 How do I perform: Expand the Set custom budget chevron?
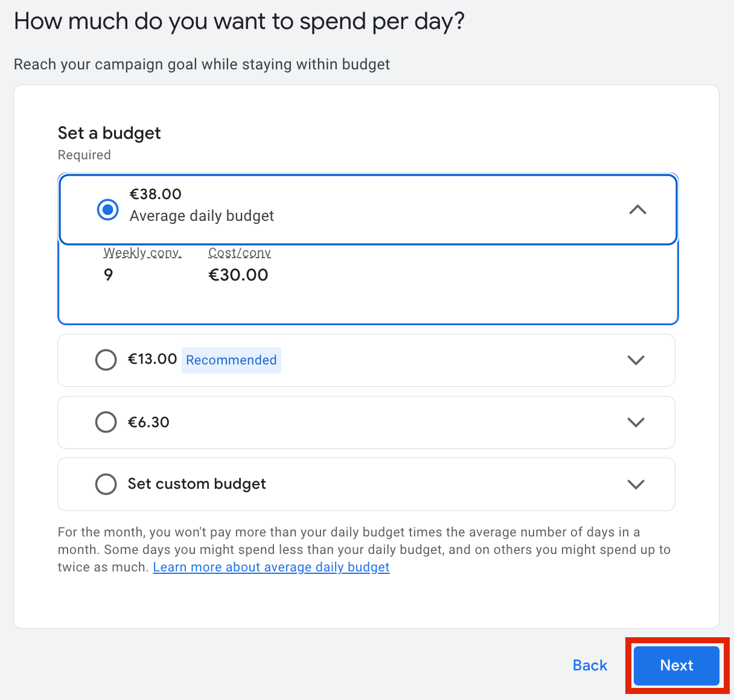point(636,484)
